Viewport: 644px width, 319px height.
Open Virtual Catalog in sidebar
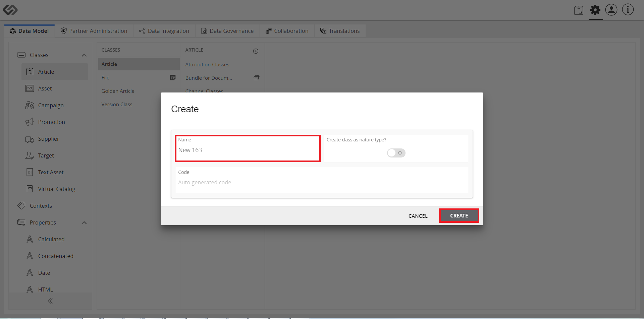[x=55, y=189]
